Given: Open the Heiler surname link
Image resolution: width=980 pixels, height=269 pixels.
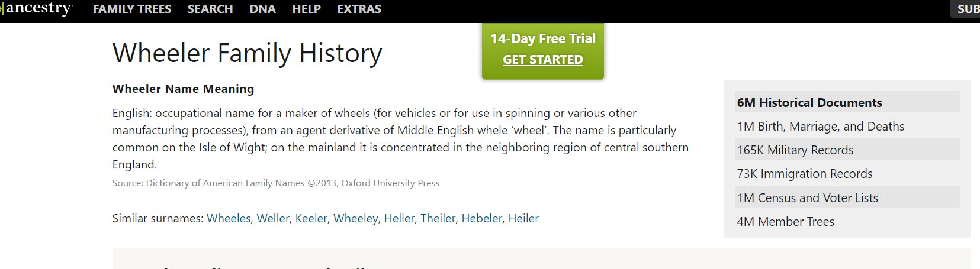Looking at the screenshot, I should pyautogui.click(x=523, y=218).
